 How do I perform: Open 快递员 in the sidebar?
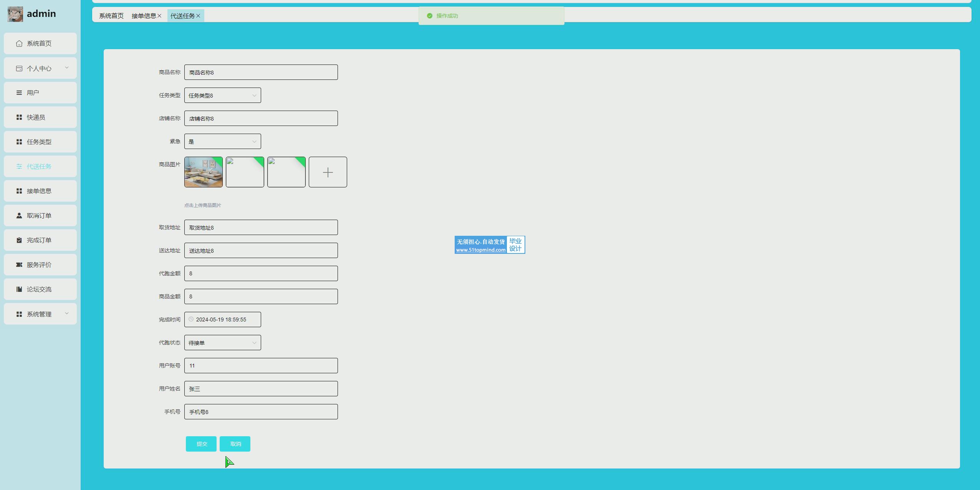click(40, 117)
